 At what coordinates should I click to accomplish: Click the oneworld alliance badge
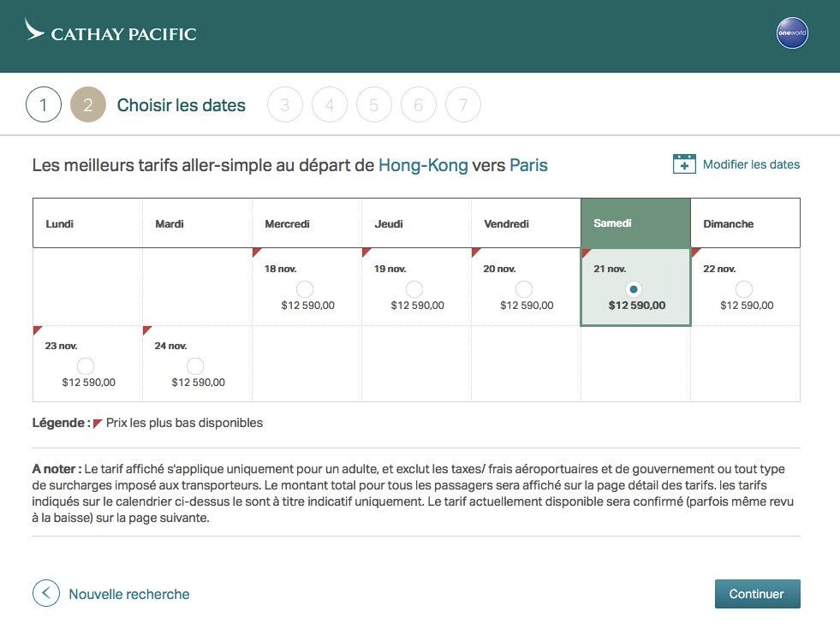(x=792, y=33)
